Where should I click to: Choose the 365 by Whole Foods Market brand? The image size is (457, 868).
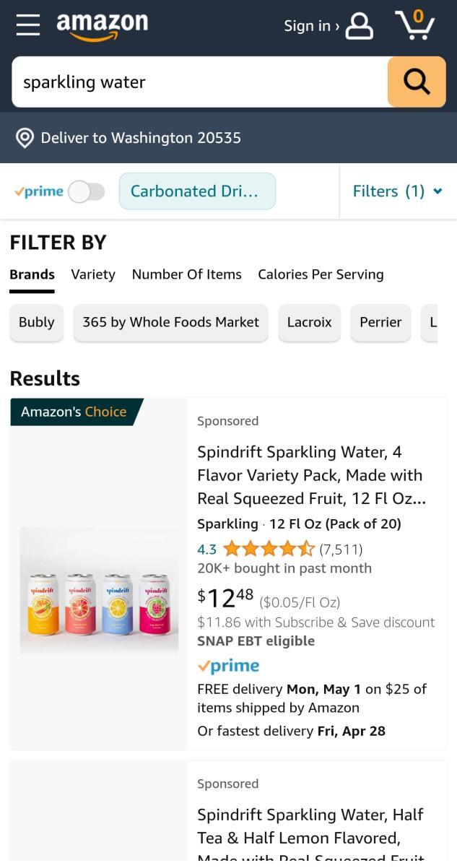click(x=170, y=322)
